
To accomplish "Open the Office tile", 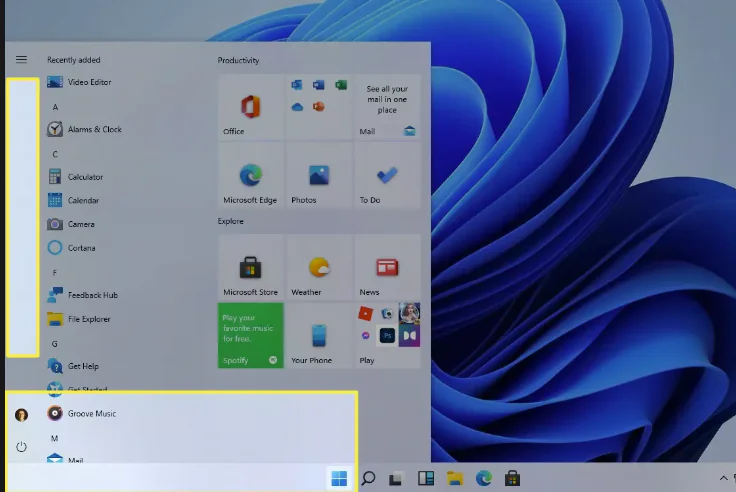I will pyautogui.click(x=250, y=107).
